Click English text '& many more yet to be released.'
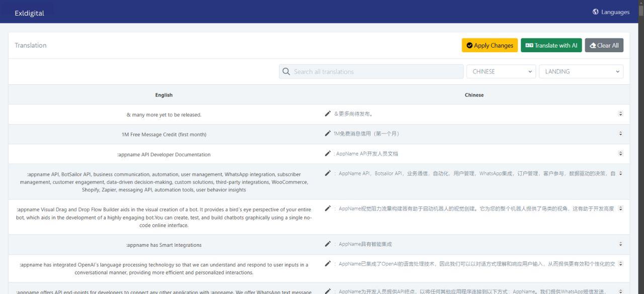The height and width of the screenshot is (294, 644). coord(164,115)
